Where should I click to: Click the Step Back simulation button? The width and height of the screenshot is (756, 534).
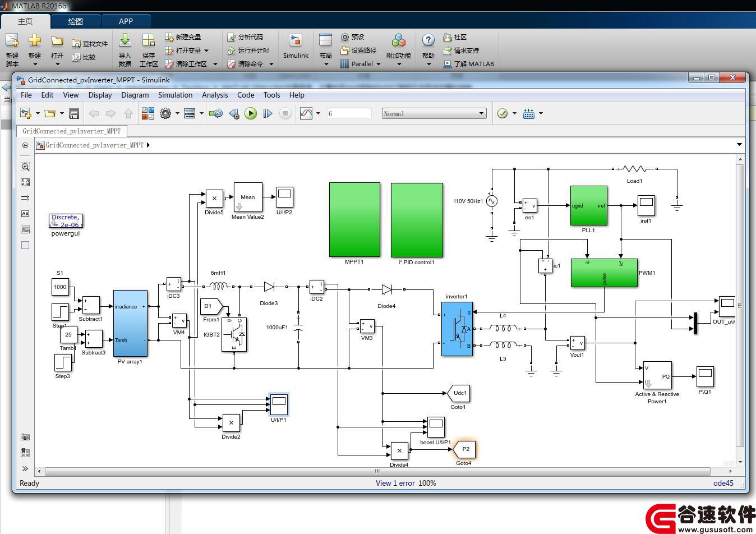pyautogui.click(x=234, y=113)
